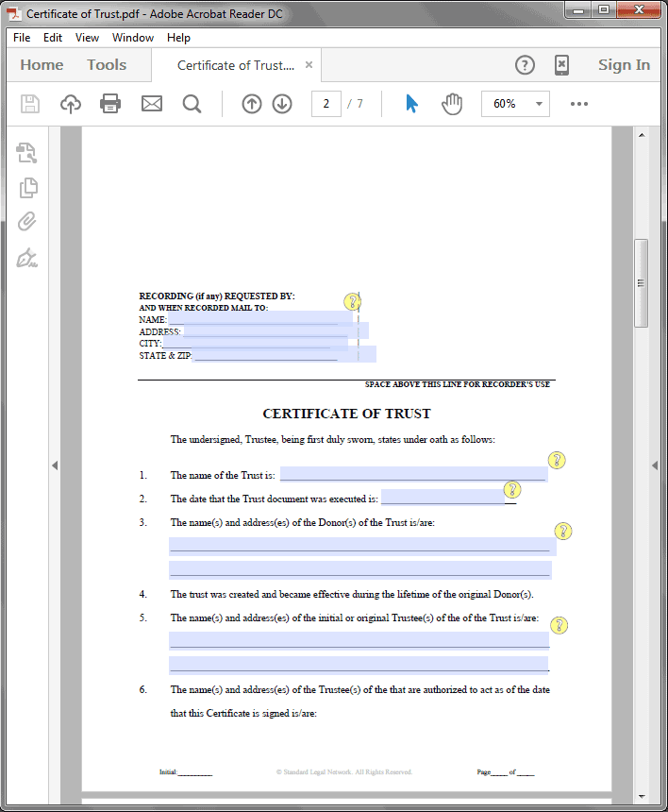Image resolution: width=668 pixels, height=812 pixels.
Task: Open help note beside recording address block
Action: tap(352, 301)
